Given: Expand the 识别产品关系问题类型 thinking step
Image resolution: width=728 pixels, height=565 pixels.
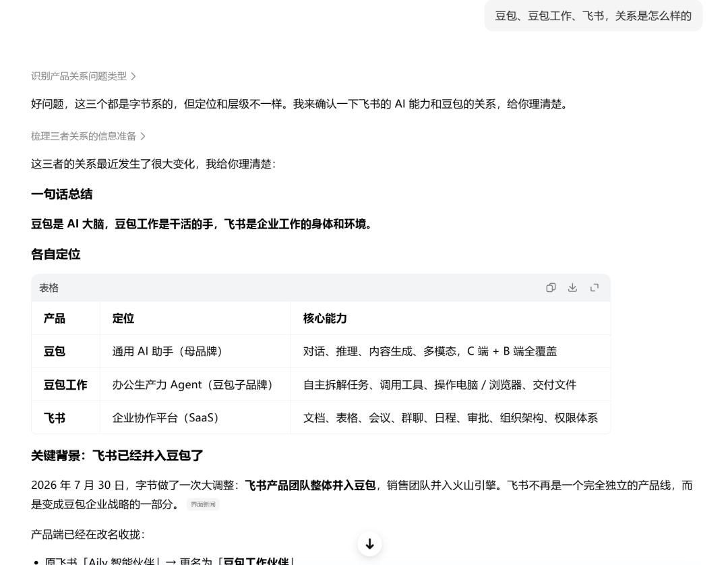Looking at the screenshot, I should (x=84, y=76).
